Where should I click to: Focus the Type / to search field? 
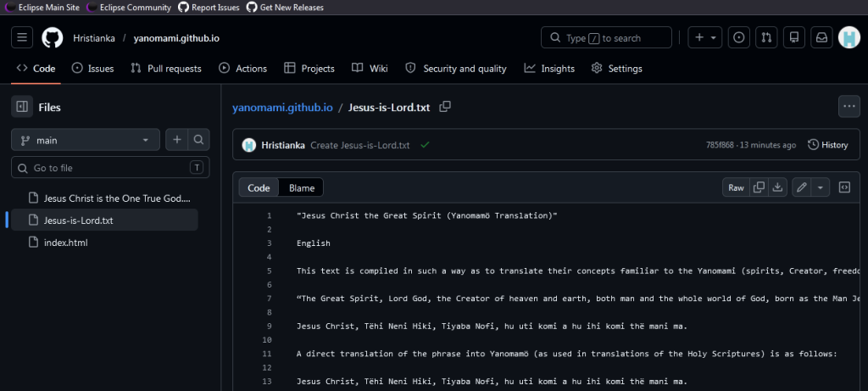(x=606, y=37)
